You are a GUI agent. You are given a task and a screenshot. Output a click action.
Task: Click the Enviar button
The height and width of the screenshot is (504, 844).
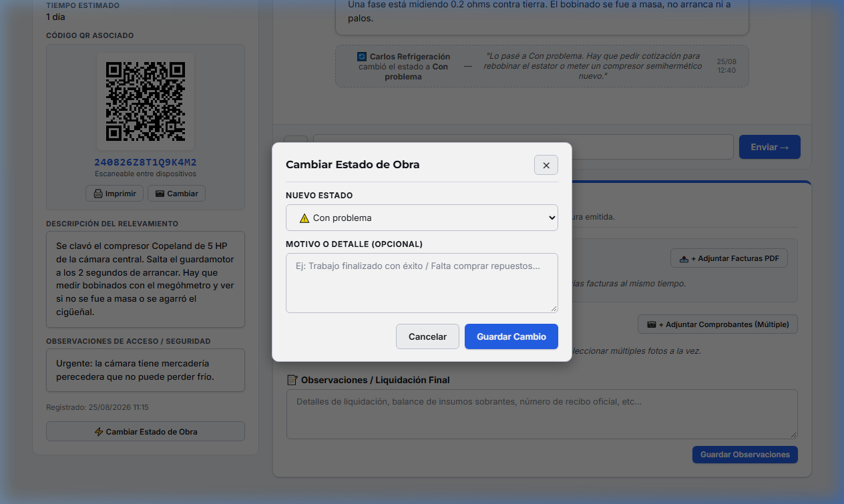769,147
